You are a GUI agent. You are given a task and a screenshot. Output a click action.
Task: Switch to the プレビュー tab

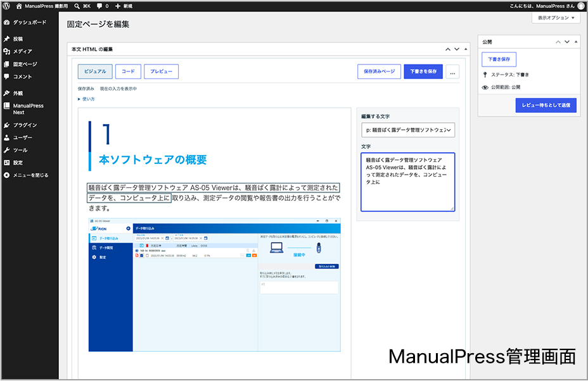[x=161, y=72]
